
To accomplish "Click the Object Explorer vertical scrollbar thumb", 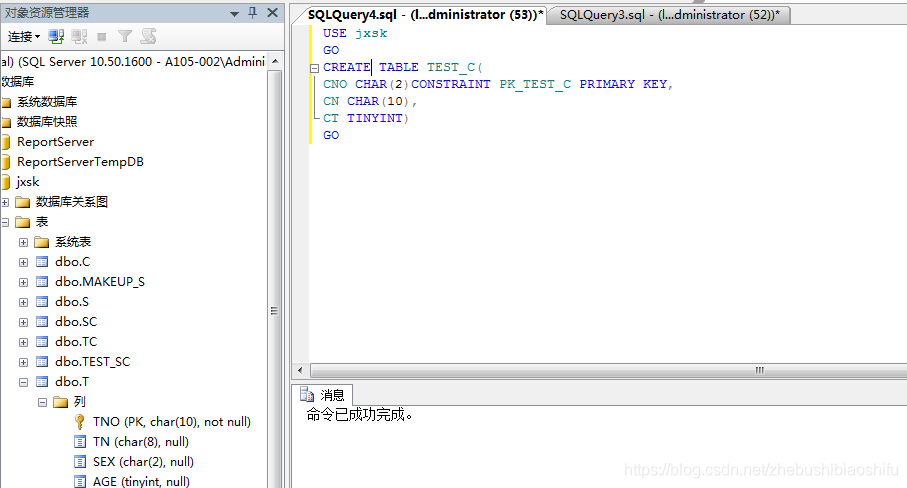I will [275, 311].
